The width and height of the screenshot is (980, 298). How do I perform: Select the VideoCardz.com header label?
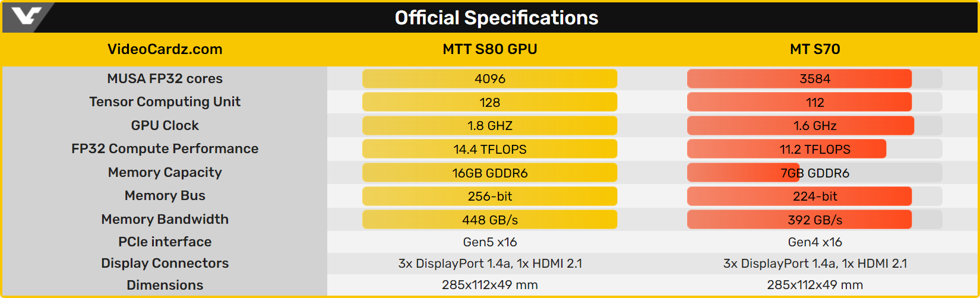pos(165,49)
